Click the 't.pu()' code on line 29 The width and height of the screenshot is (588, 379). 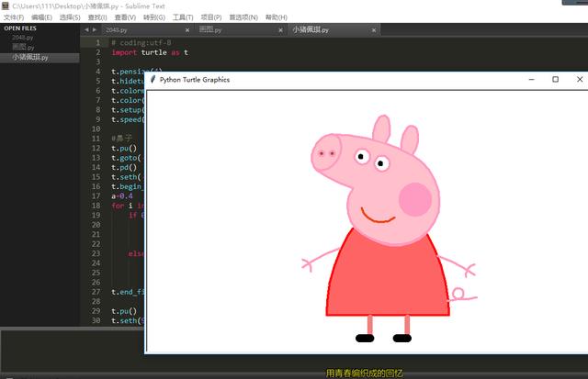[124, 311]
